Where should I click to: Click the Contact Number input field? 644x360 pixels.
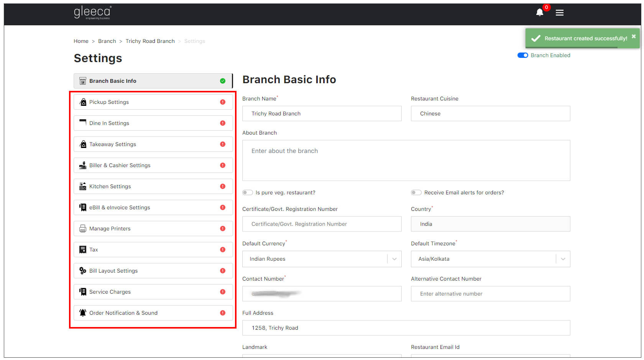pos(322,294)
